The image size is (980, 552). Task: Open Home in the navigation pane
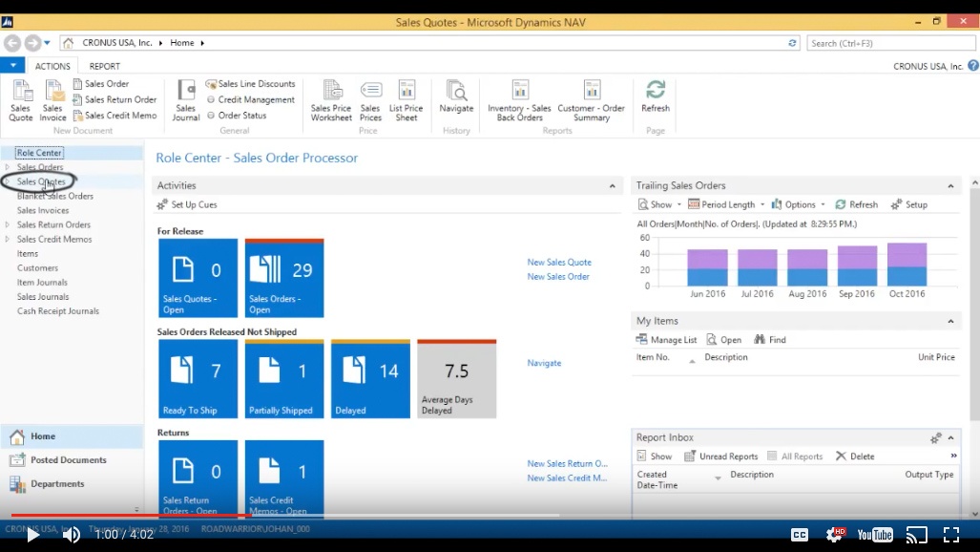pyautogui.click(x=72, y=436)
